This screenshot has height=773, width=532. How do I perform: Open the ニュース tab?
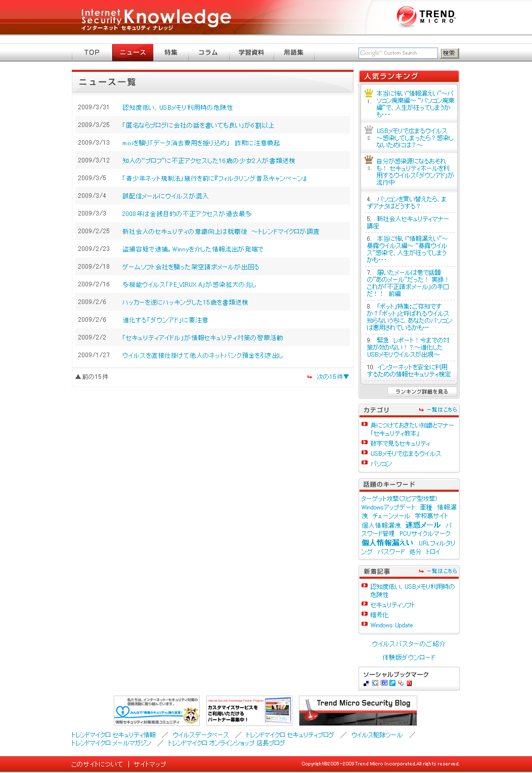132,53
